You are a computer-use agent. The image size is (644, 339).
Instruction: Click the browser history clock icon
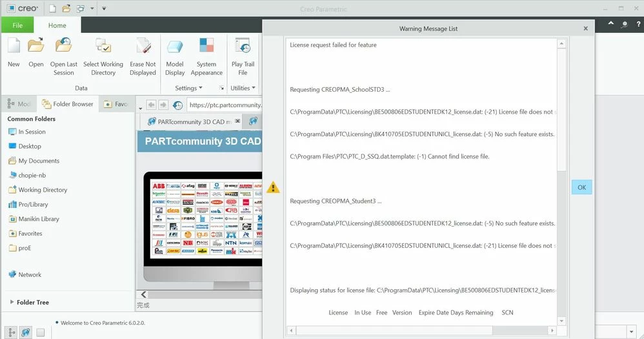(x=177, y=105)
